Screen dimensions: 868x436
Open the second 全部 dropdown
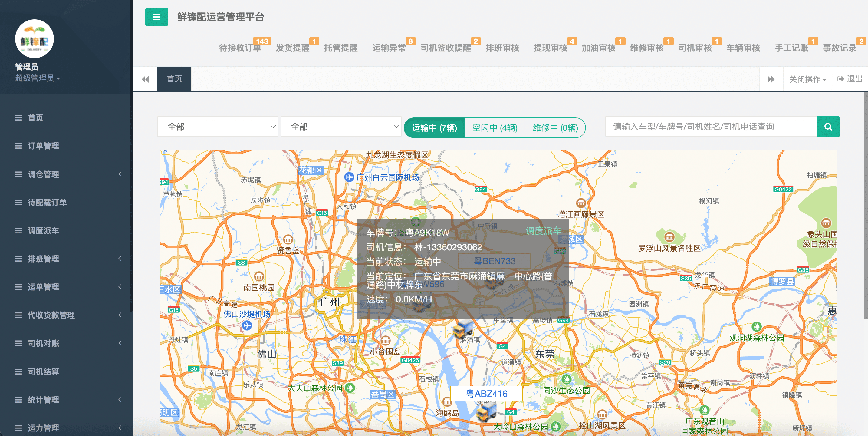(x=341, y=127)
